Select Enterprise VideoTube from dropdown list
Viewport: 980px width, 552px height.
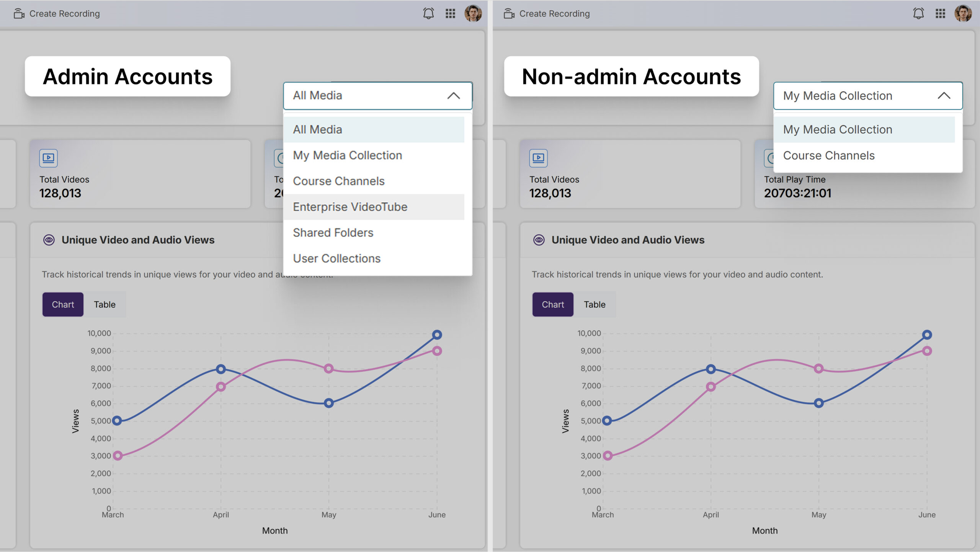coord(350,207)
